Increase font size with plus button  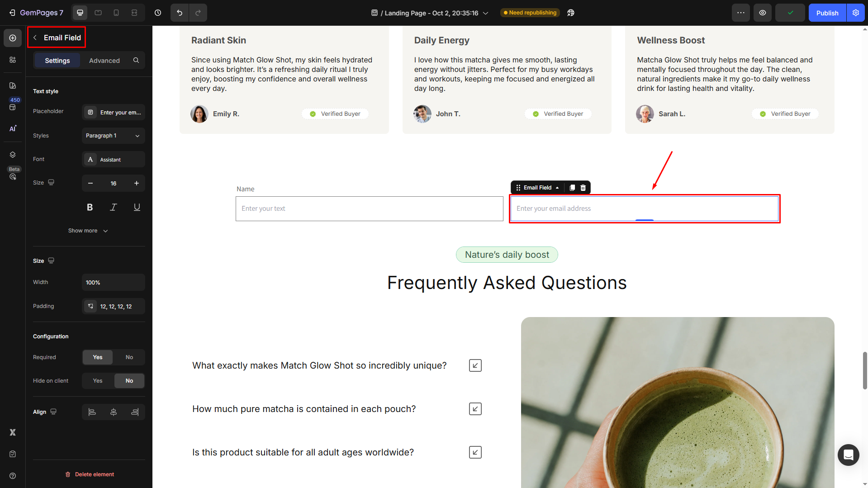137,183
